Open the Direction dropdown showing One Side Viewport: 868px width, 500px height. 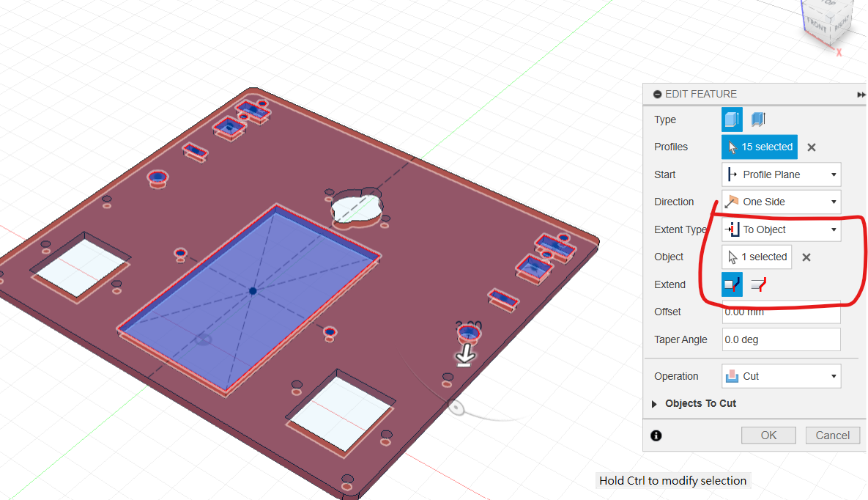tap(781, 202)
